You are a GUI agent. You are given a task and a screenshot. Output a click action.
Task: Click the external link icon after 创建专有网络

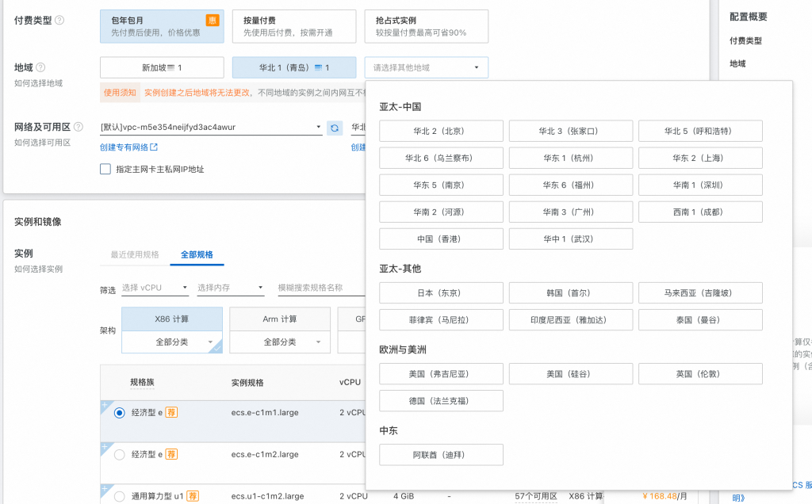pos(154,147)
